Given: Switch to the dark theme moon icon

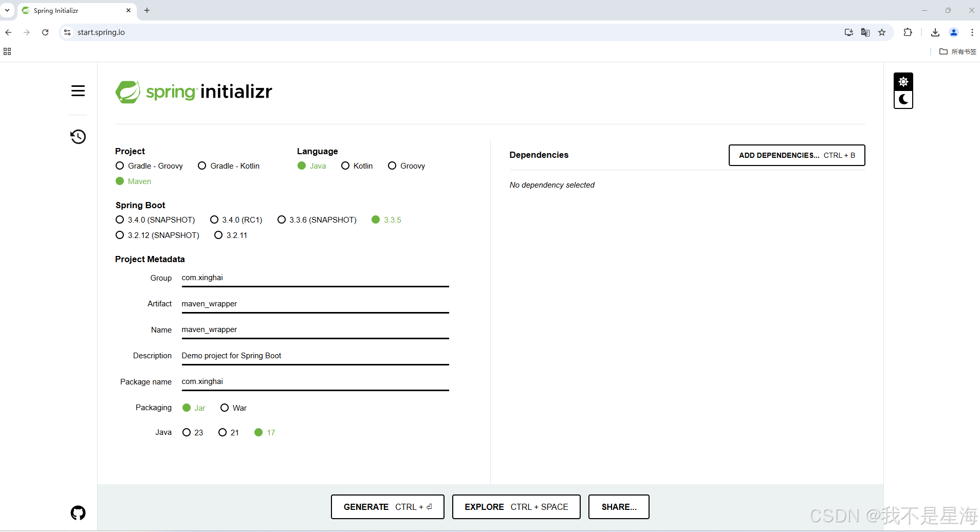Looking at the screenshot, I should point(903,100).
